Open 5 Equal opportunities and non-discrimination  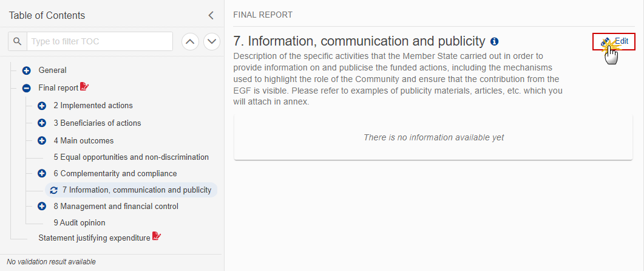tap(131, 157)
